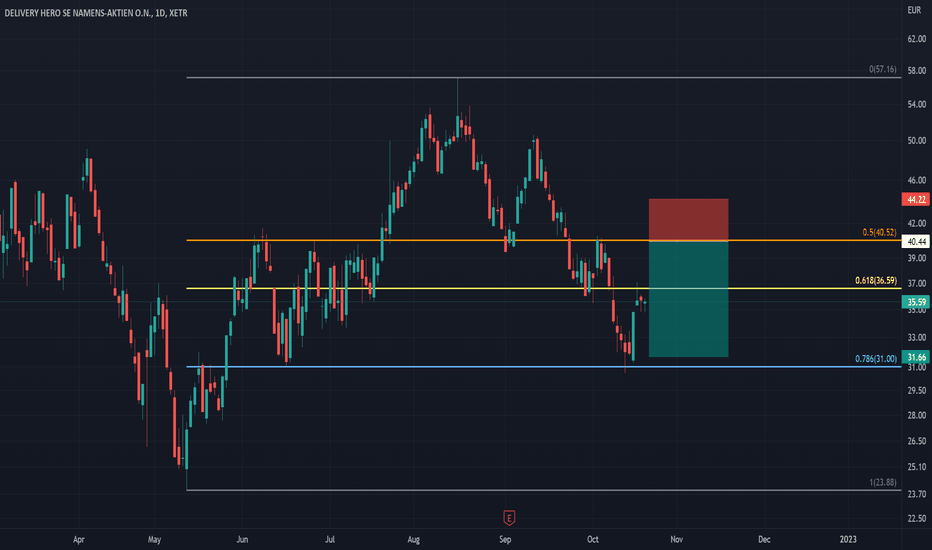The image size is (932, 550).
Task: Click the 1(23.88) Fibonacci level label
Action: click(x=883, y=482)
